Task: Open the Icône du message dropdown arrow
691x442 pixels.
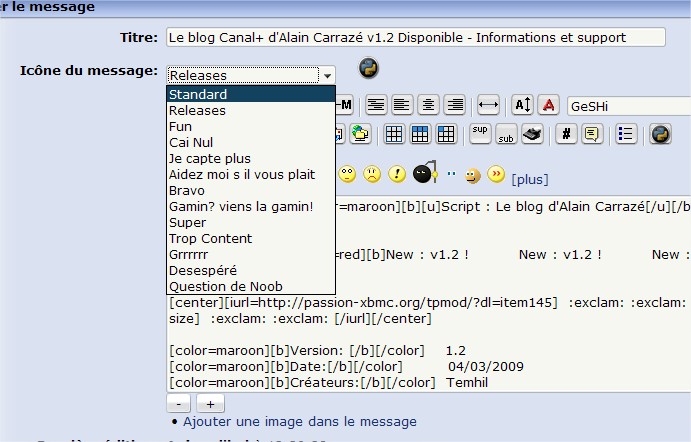Action: tap(327, 75)
